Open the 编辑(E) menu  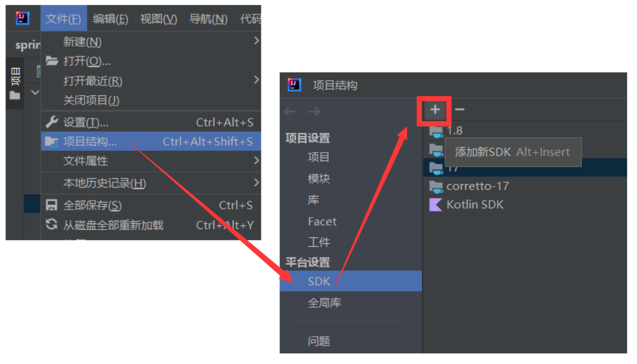(x=110, y=19)
